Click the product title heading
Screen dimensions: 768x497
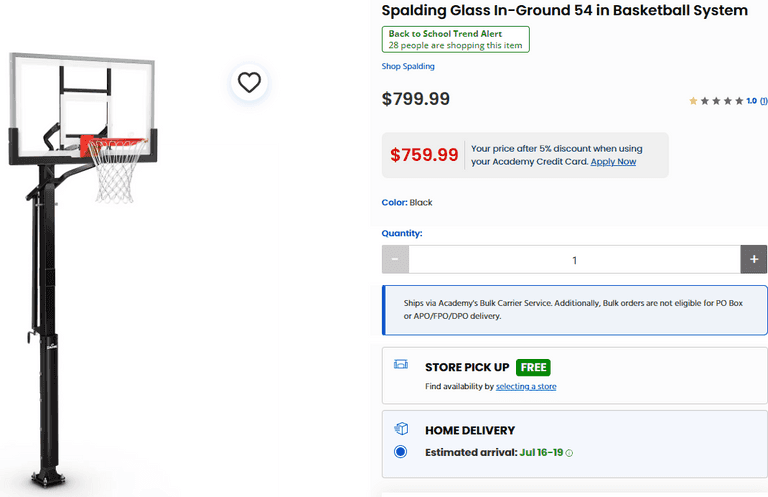(x=564, y=10)
